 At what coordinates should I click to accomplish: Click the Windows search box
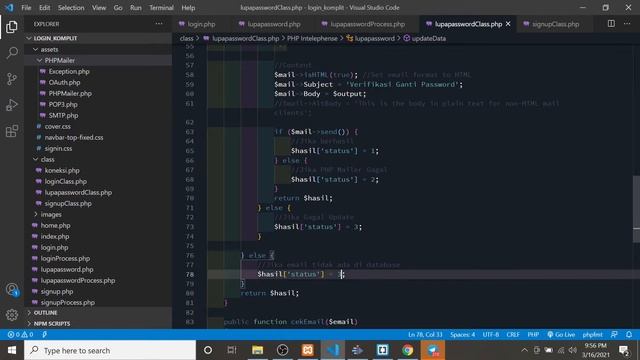point(110,350)
